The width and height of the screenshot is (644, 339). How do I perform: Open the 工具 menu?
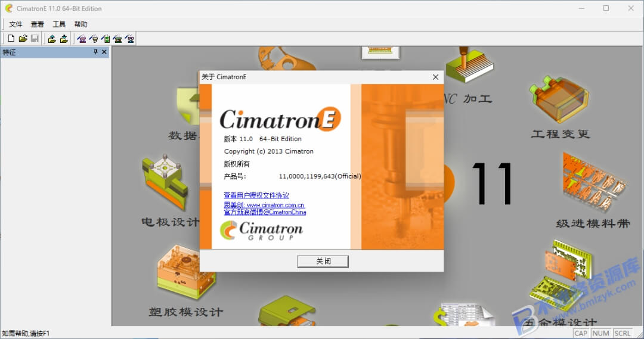[x=59, y=24]
